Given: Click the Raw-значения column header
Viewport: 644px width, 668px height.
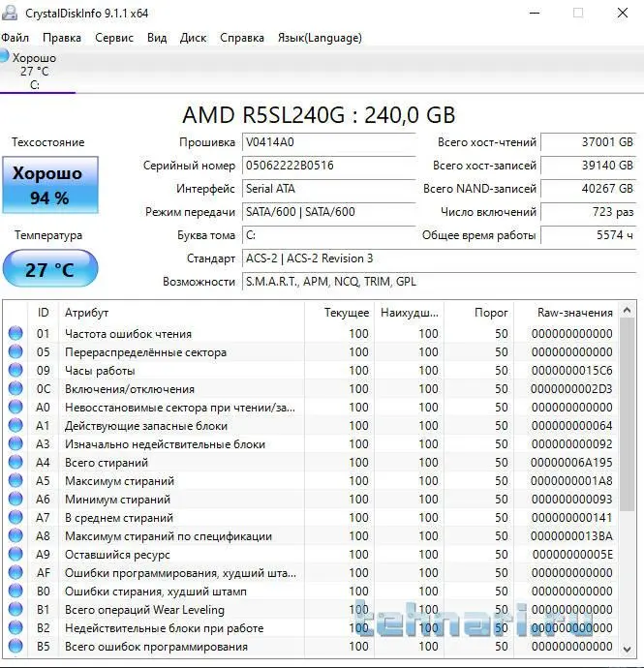Looking at the screenshot, I should pos(566,313).
